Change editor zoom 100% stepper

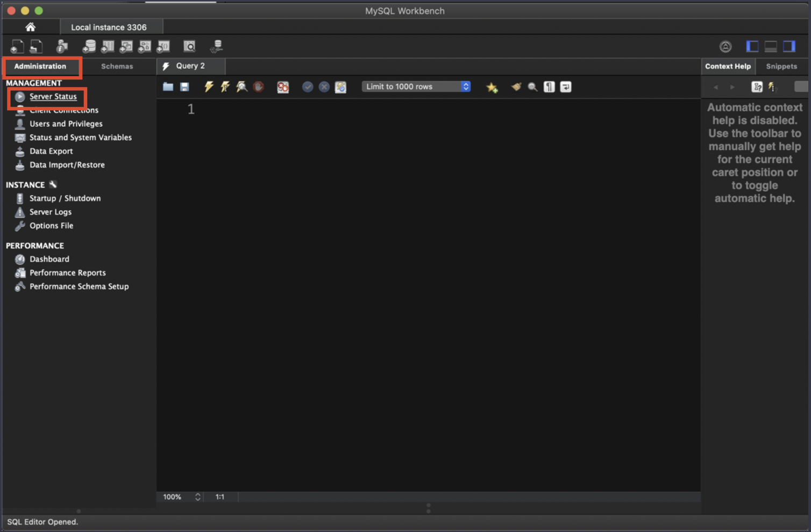[x=197, y=497]
